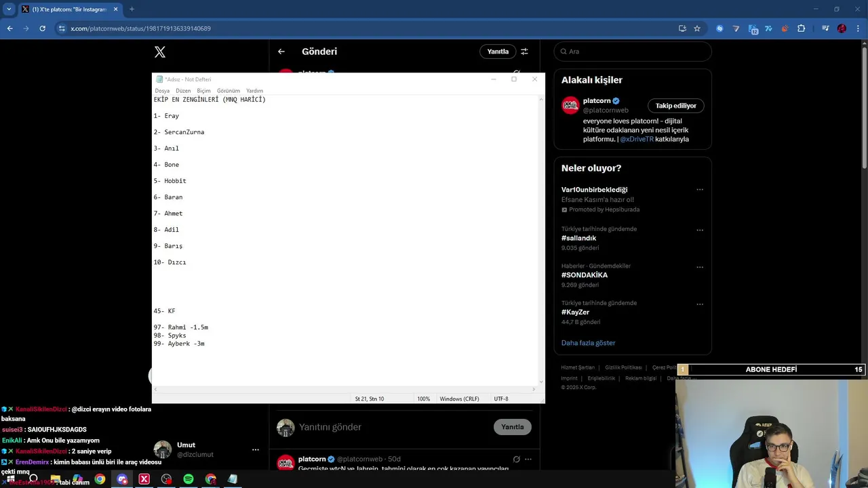The width and height of the screenshot is (868, 488).
Task: Click the Yanıtla button beside reply field
Action: tap(513, 427)
